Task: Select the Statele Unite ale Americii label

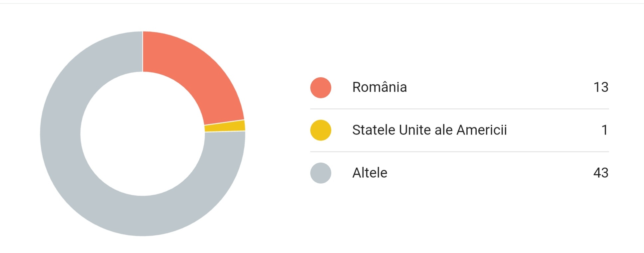Action: (x=429, y=130)
